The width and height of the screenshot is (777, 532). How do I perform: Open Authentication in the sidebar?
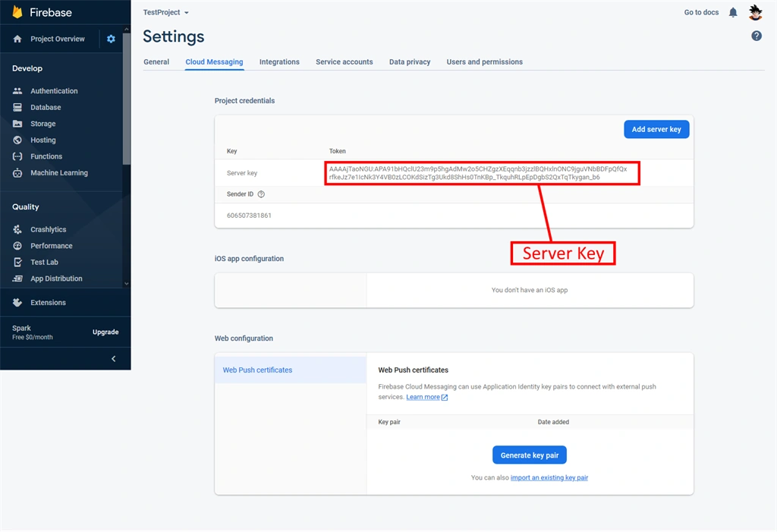54,91
